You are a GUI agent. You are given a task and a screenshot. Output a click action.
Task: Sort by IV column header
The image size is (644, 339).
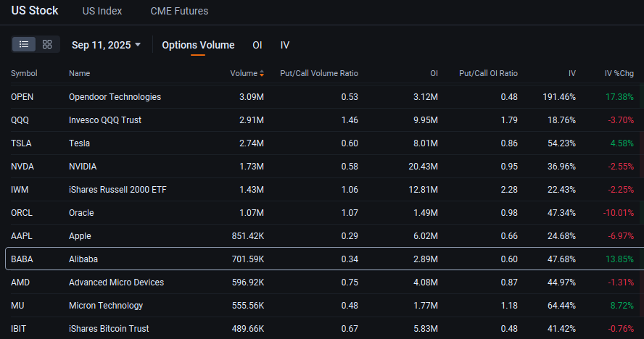click(x=571, y=73)
